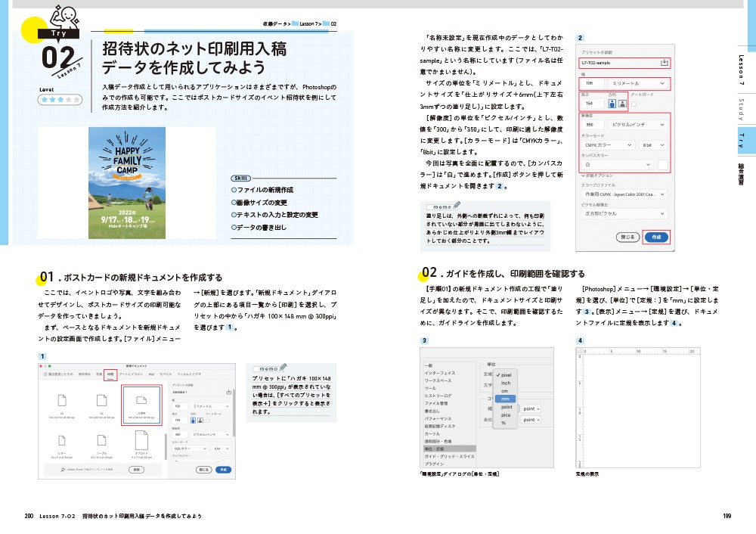Click the pencil icon on the ハガキ preset memo
756x534 pixels.
click(x=283, y=367)
